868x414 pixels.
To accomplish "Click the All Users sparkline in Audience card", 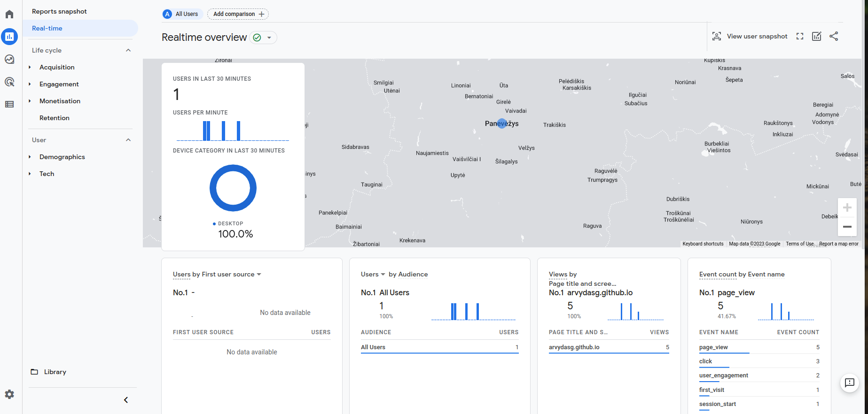I will click(474, 311).
